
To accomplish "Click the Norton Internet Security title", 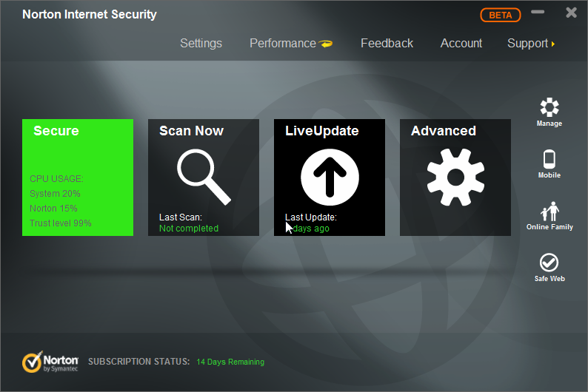I will pos(90,14).
